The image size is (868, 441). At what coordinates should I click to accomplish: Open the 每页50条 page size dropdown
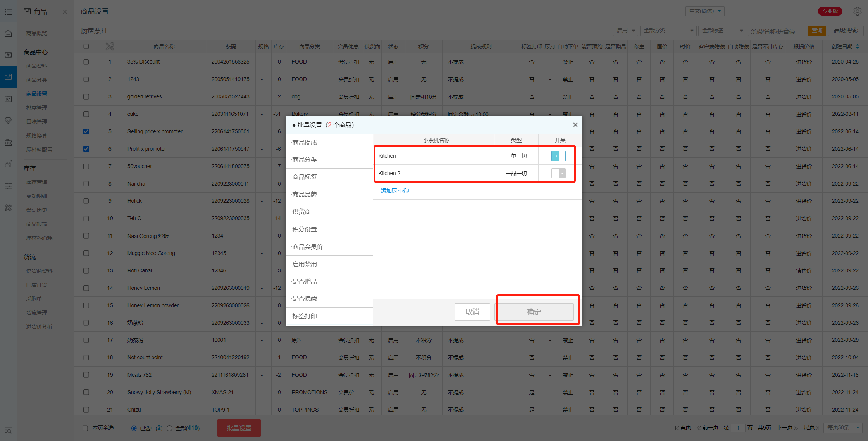[x=844, y=427]
